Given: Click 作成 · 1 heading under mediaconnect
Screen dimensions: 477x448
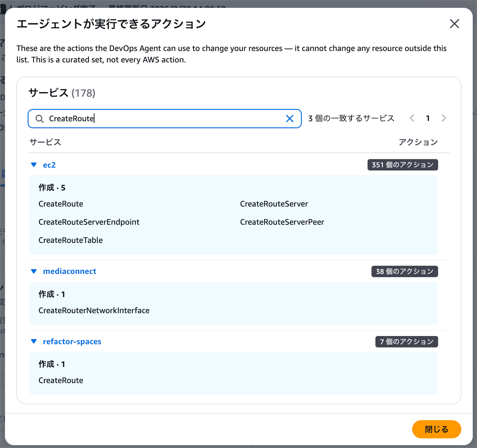Looking at the screenshot, I should tap(52, 294).
